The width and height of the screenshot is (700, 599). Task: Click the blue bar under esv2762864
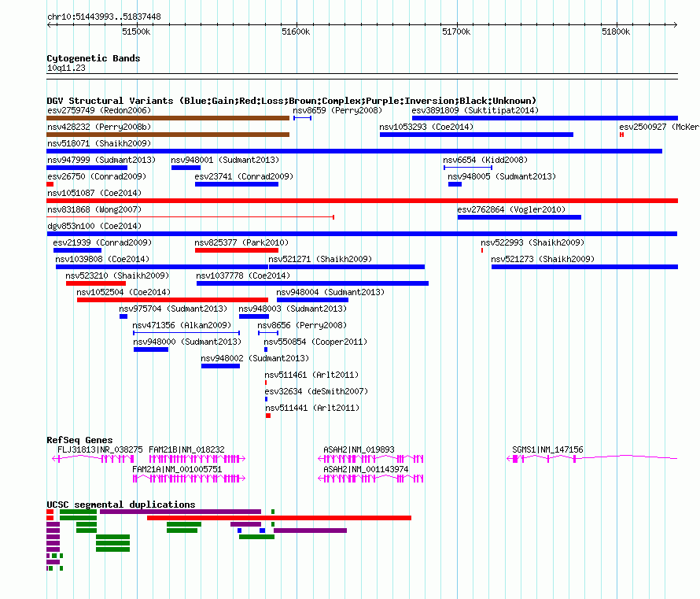[x=519, y=217]
